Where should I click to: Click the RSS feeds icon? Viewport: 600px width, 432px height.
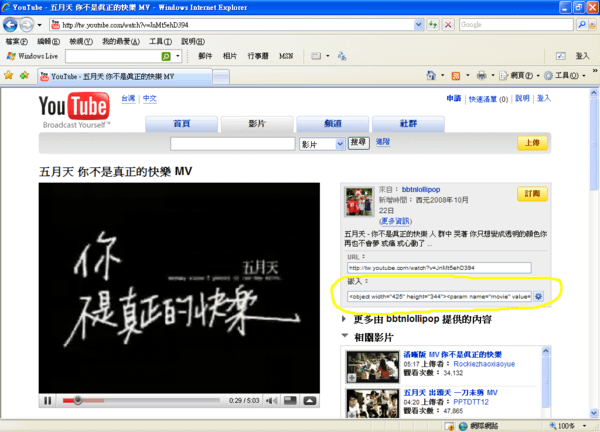pyautogui.click(x=455, y=75)
